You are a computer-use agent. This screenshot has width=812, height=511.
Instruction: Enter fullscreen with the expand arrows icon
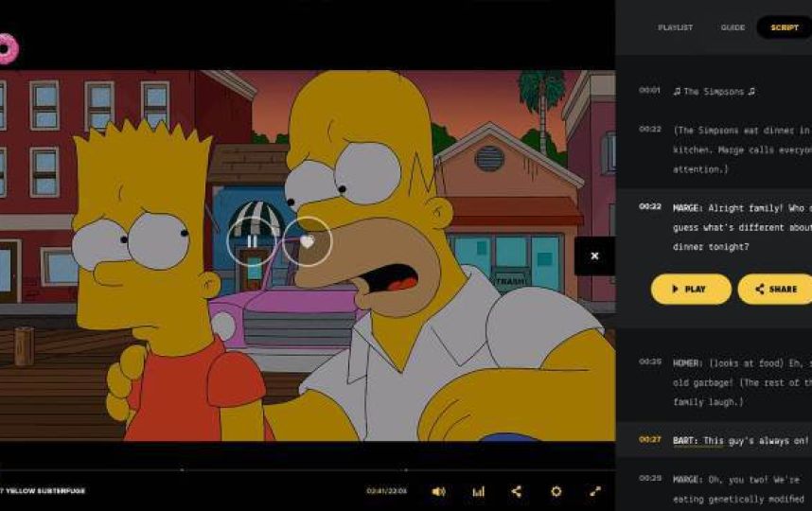[595, 491]
